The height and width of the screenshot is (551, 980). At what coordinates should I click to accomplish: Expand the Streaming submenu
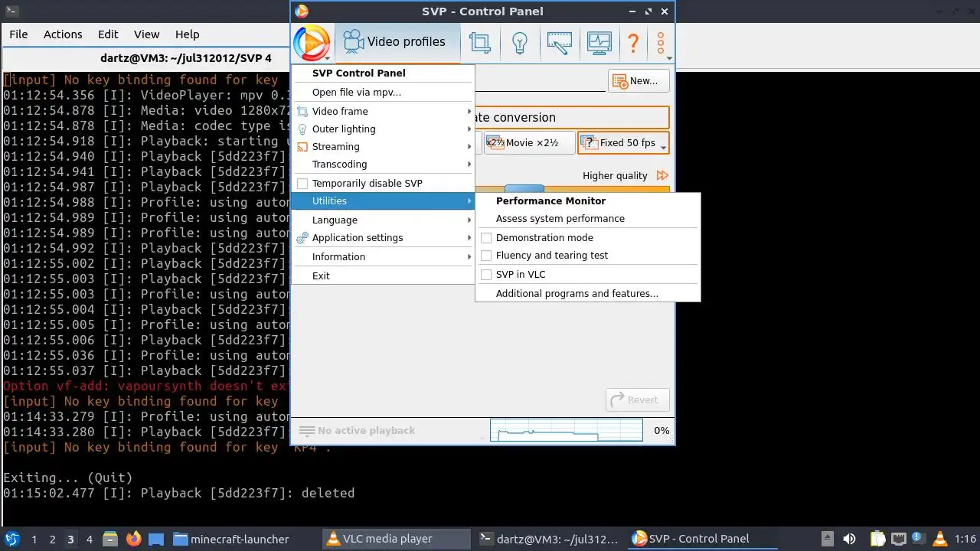[383, 147]
